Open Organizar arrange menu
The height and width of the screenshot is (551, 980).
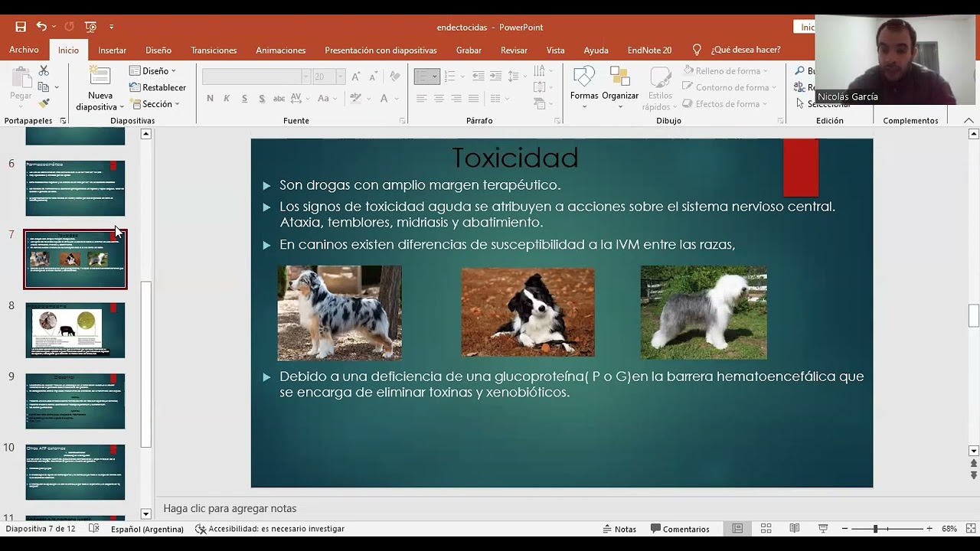pyautogui.click(x=620, y=87)
